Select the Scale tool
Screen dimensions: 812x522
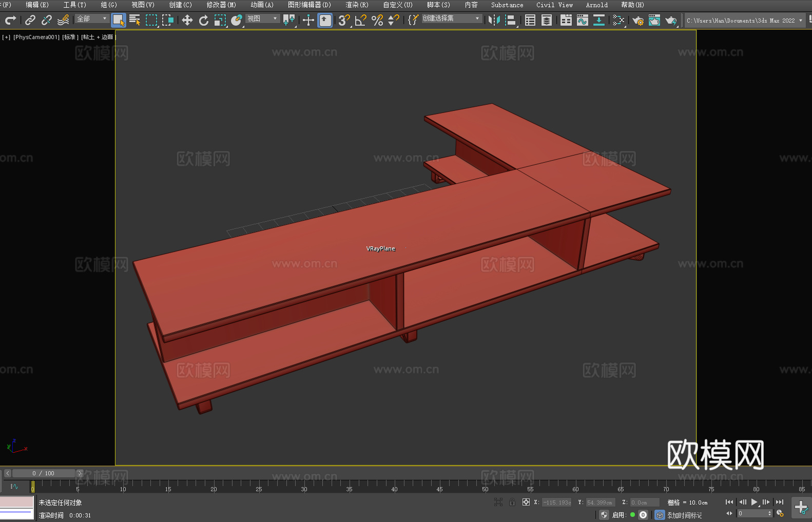click(x=220, y=20)
